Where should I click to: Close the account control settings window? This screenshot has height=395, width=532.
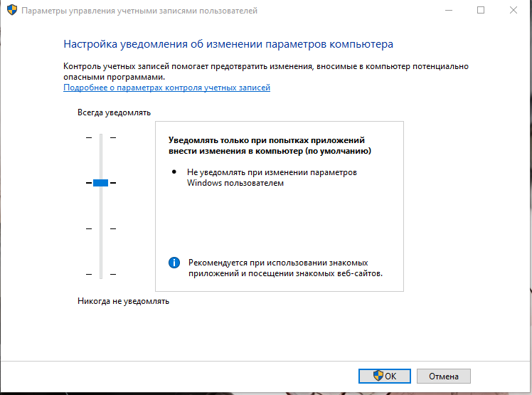[514, 11]
